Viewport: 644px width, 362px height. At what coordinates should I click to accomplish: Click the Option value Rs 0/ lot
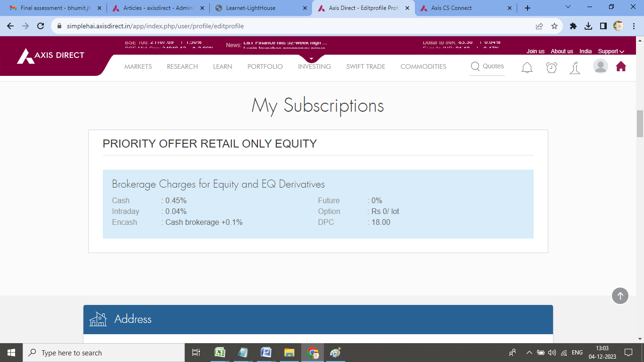coord(385,212)
